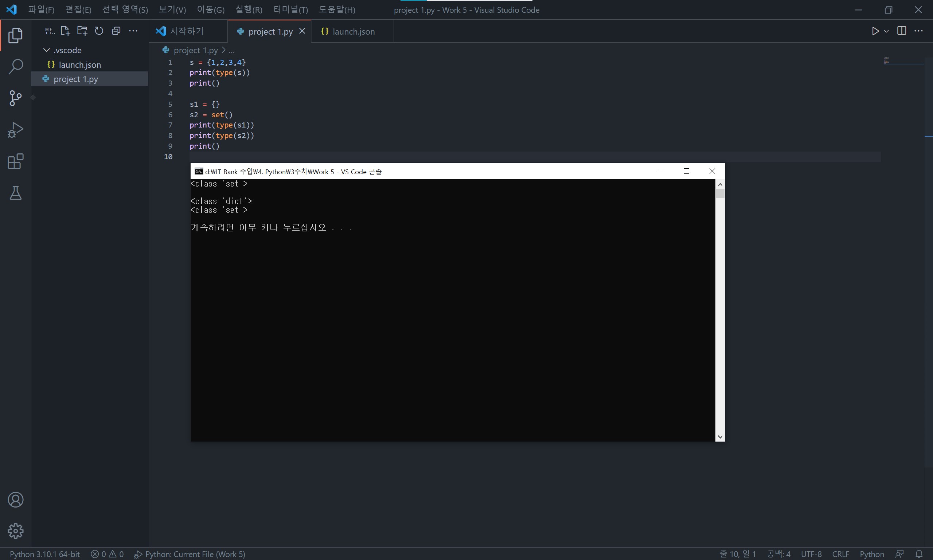Refresh the explorer file tree
The image size is (933, 560).
click(x=99, y=31)
